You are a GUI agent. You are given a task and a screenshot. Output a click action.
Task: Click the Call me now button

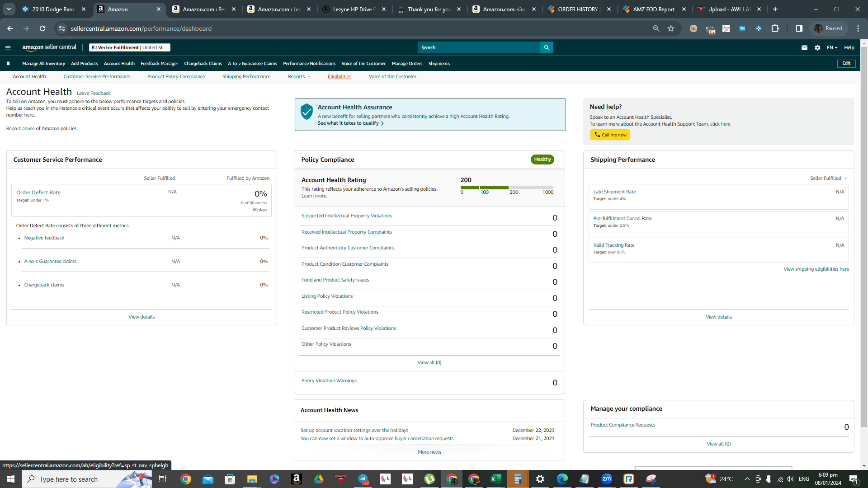(x=610, y=135)
